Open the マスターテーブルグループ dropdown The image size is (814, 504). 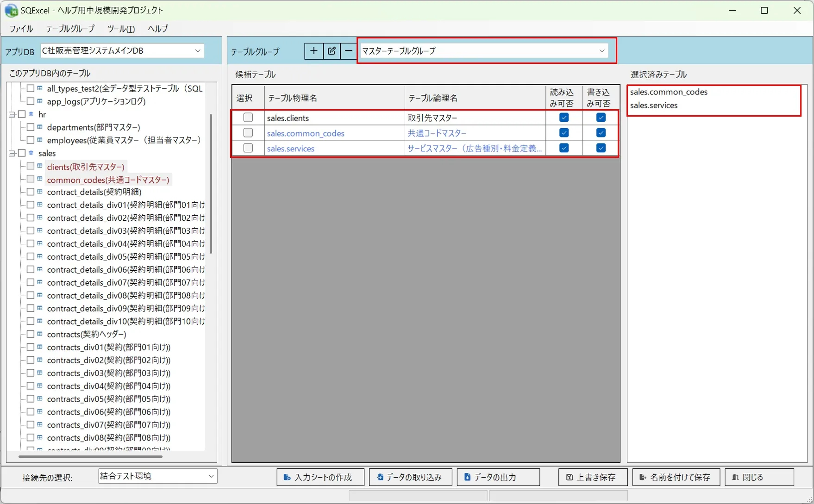(x=484, y=51)
